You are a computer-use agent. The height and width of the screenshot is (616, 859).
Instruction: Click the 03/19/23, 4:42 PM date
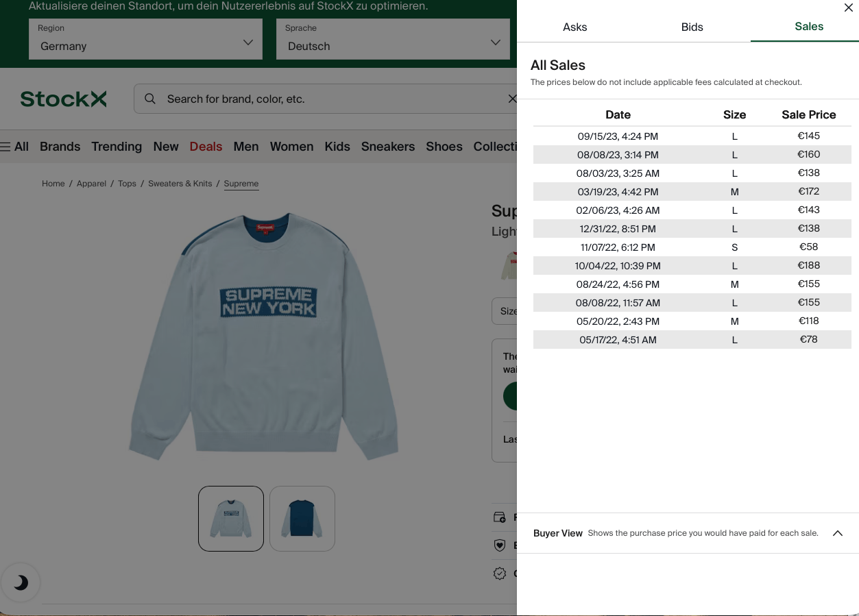point(618,192)
